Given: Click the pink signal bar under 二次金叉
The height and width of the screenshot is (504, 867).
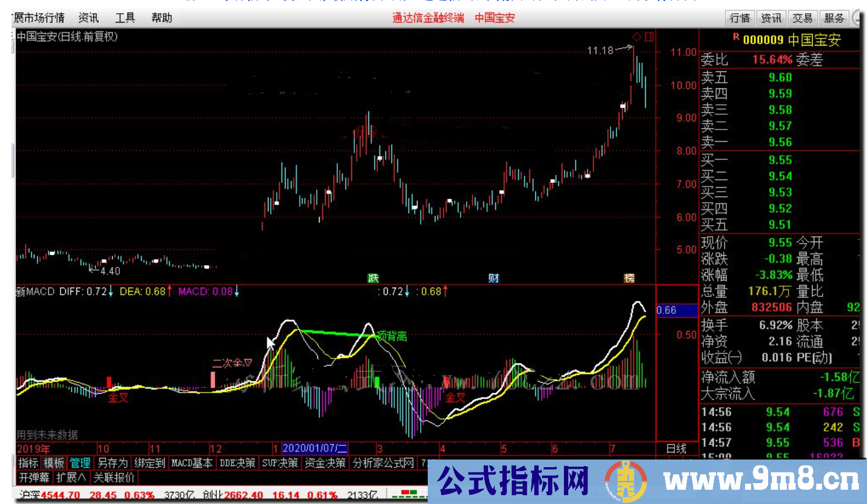Looking at the screenshot, I should pos(213,380).
